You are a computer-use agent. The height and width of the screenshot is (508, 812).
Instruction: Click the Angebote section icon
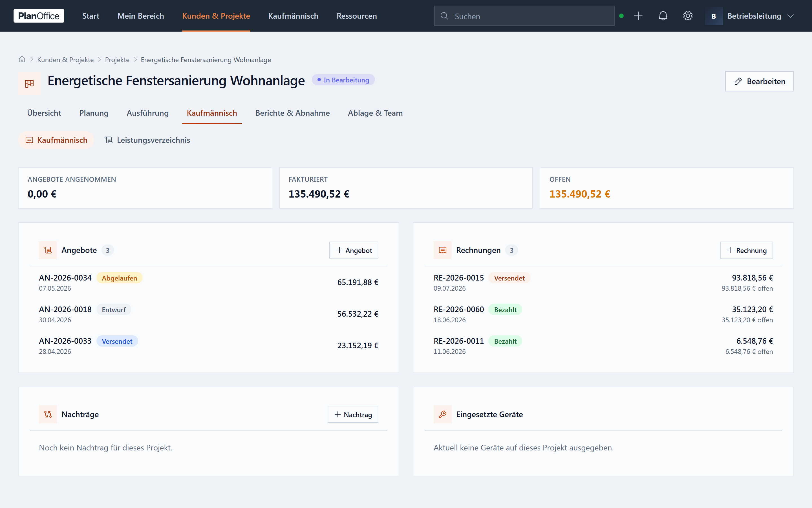click(x=48, y=250)
